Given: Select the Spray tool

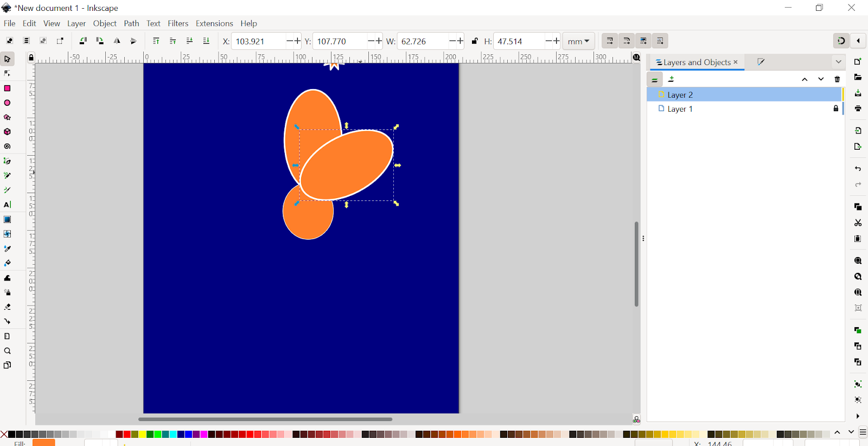Looking at the screenshot, I should [7, 292].
